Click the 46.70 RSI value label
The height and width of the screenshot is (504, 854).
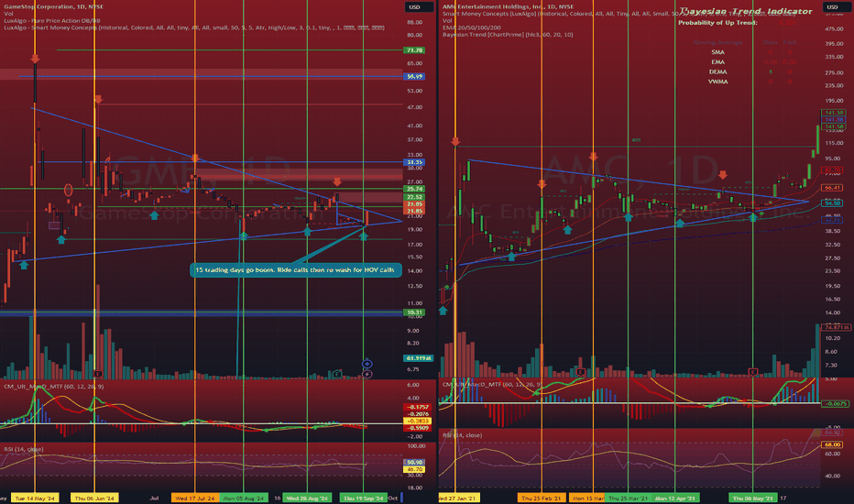(414, 469)
